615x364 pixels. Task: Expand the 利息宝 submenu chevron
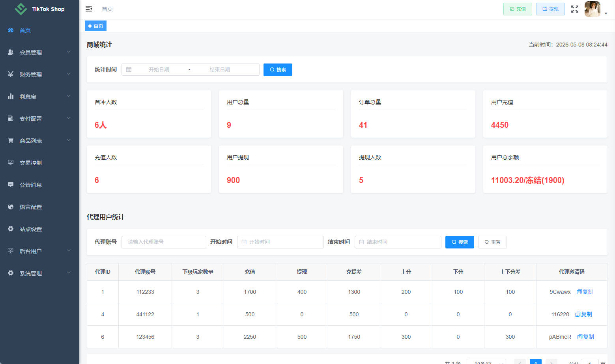tap(69, 96)
